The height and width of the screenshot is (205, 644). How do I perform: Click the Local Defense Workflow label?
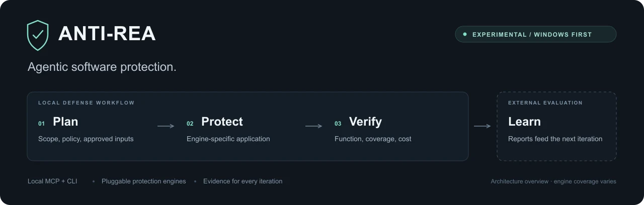tap(87, 103)
